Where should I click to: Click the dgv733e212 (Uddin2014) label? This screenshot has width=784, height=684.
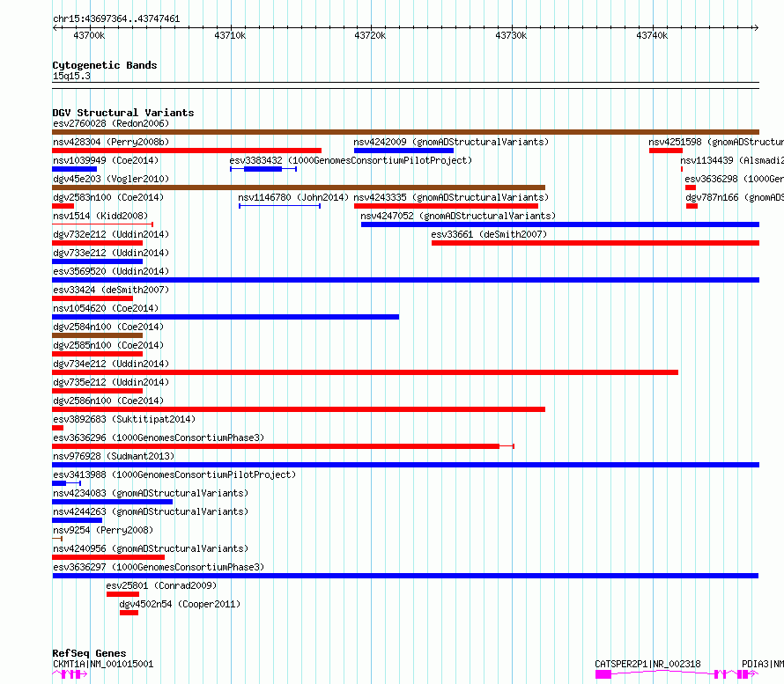tap(111, 253)
